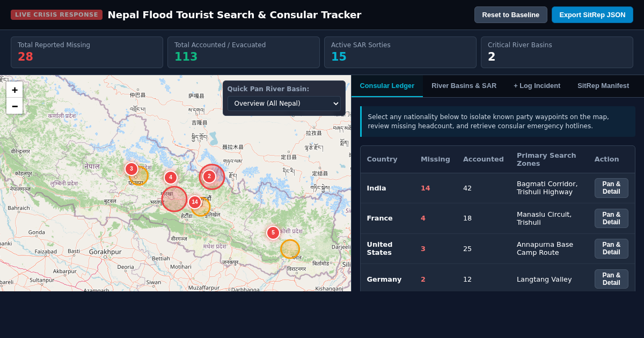Screen dimensions: 644x338
Task: Click India's accounted count 42
Action: click(467, 188)
